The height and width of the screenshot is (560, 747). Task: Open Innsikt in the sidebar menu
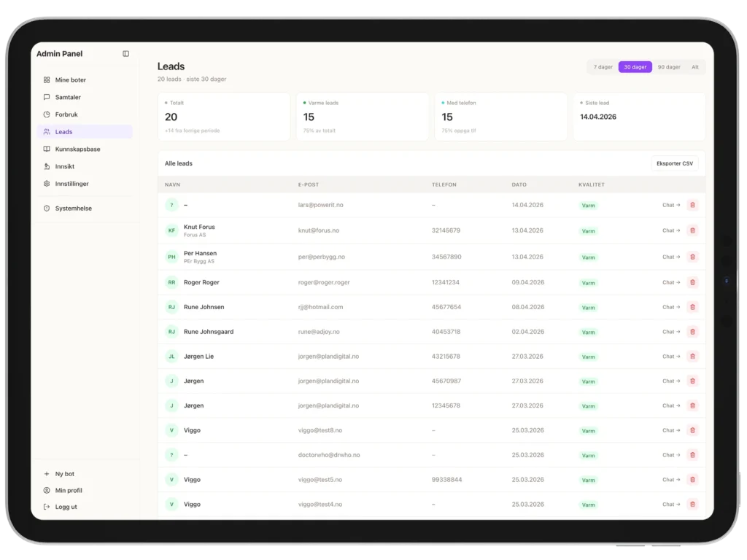pyautogui.click(x=65, y=167)
